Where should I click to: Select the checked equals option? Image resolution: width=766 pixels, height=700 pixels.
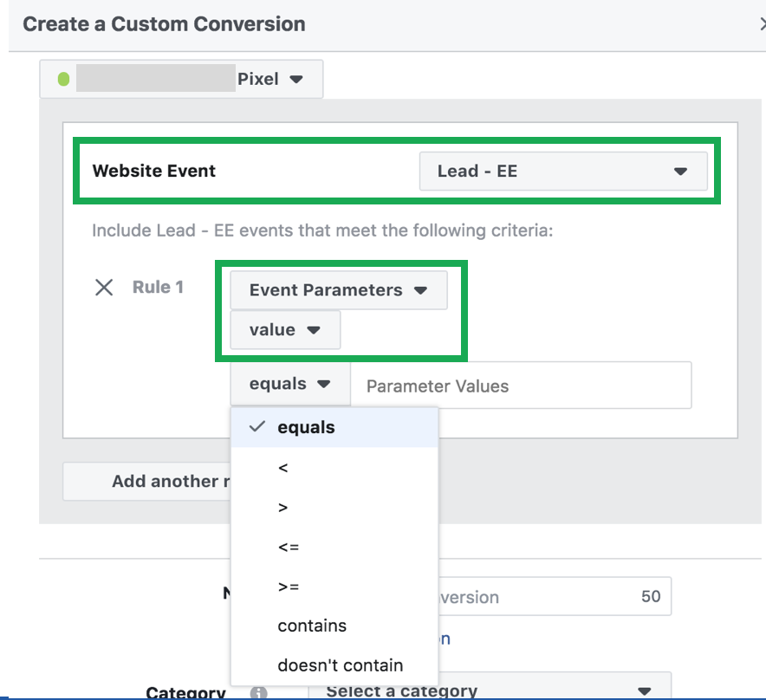click(x=306, y=427)
